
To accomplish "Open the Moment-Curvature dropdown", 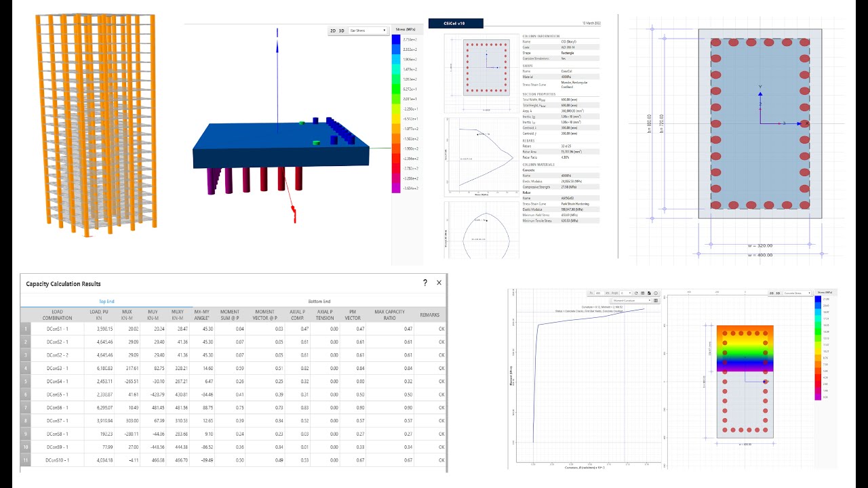I will [631, 300].
